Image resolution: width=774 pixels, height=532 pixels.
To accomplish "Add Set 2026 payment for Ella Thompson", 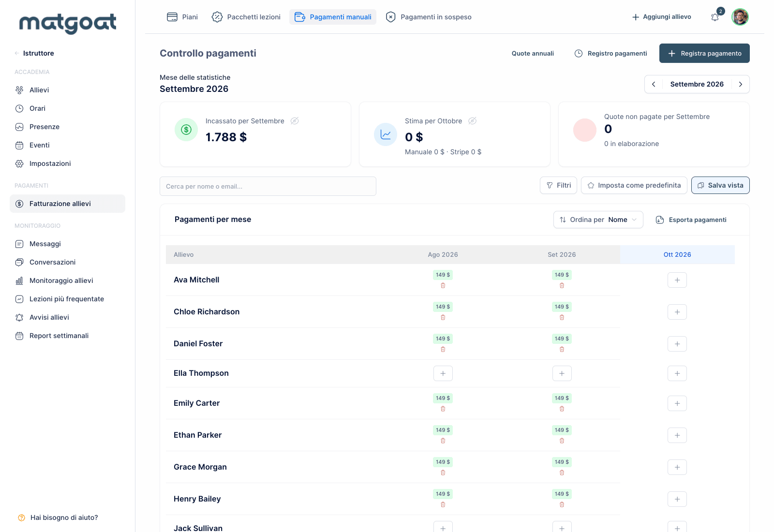I will [x=562, y=373].
